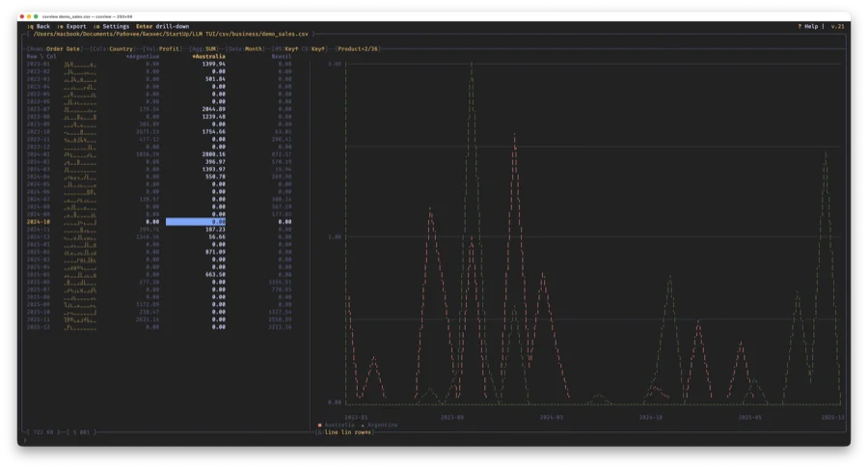
Task: Open Help with the question mark
Action: (808, 26)
